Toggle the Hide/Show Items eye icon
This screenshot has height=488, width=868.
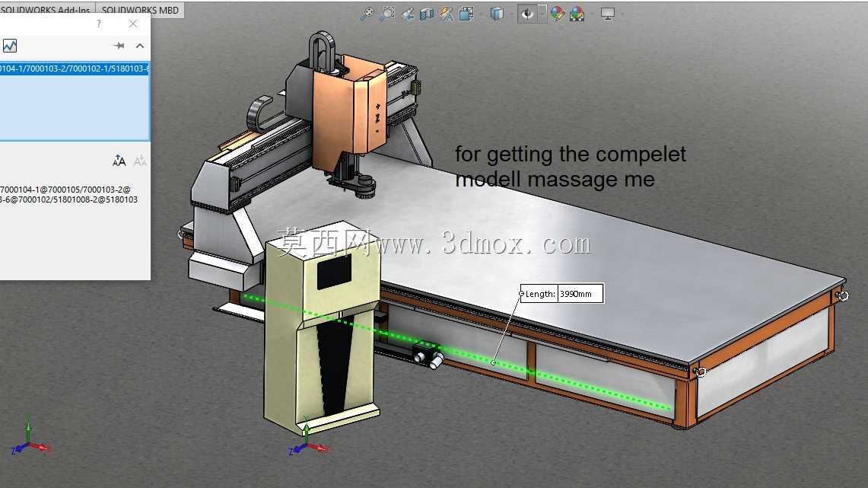(527, 14)
